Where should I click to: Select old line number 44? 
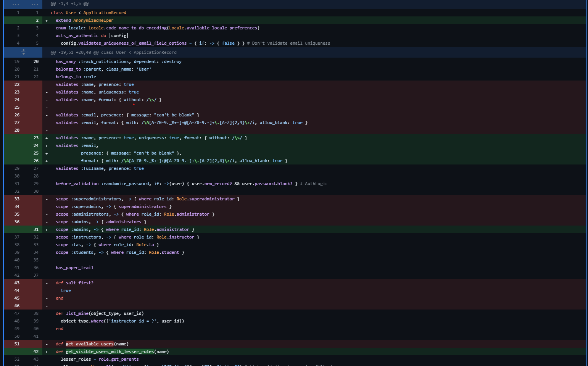pyautogui.click(x=17, y=290)
